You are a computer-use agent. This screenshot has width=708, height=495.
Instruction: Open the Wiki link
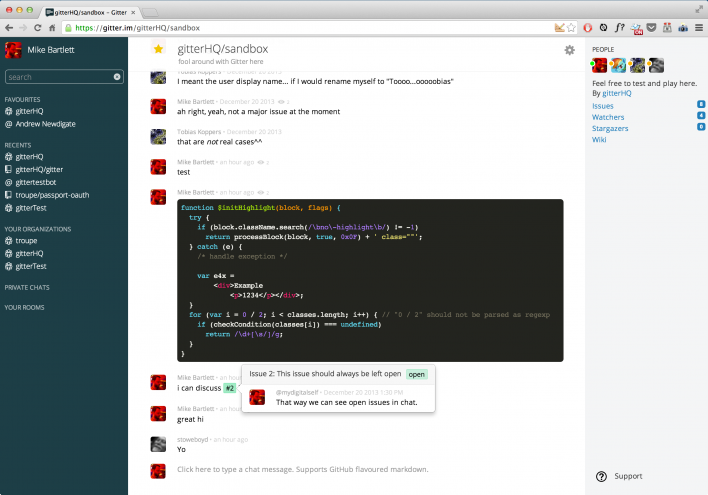tap(599, 140)
